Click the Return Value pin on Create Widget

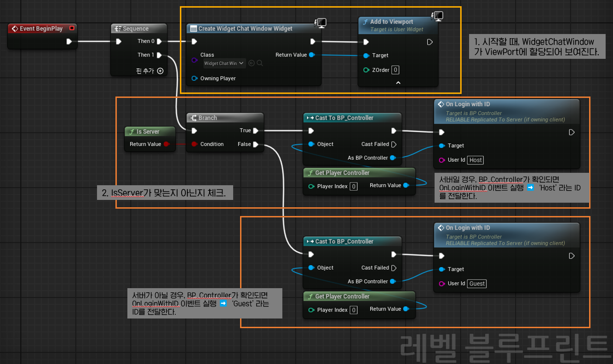312,55
